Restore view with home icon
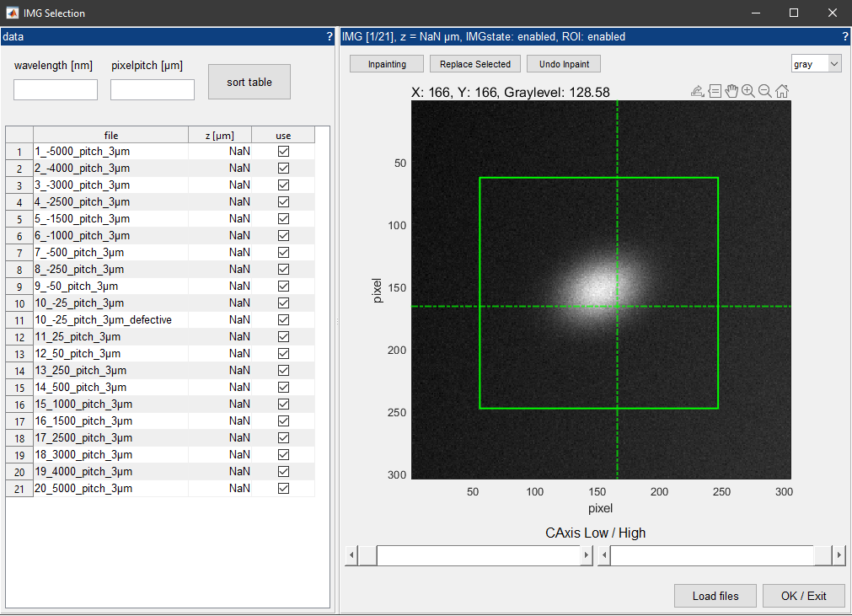 click(782, 91)
